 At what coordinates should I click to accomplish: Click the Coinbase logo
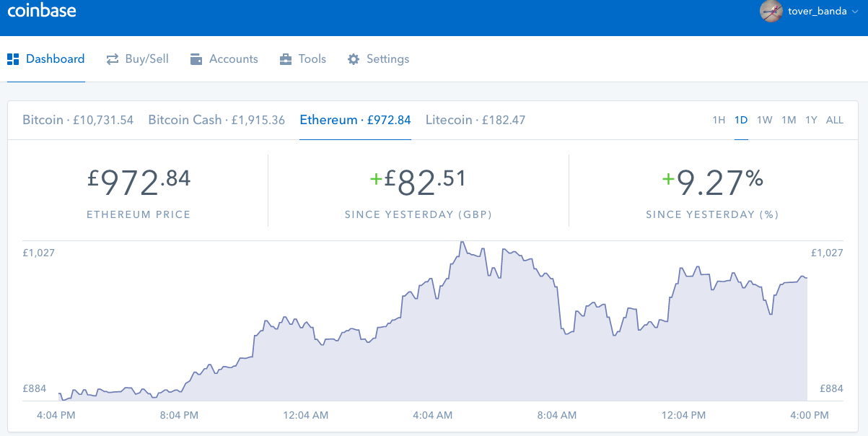point(42,11)
